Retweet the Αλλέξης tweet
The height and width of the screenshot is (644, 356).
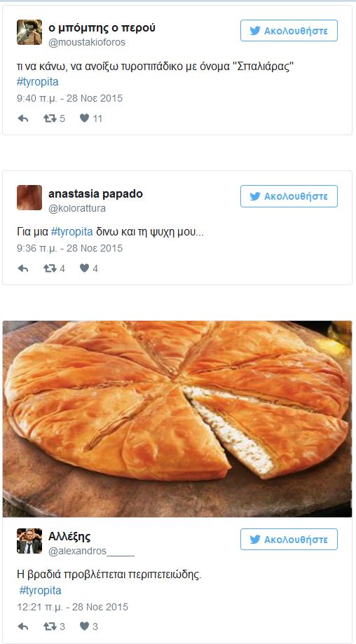pyautogui.click(x=49, y=626)
